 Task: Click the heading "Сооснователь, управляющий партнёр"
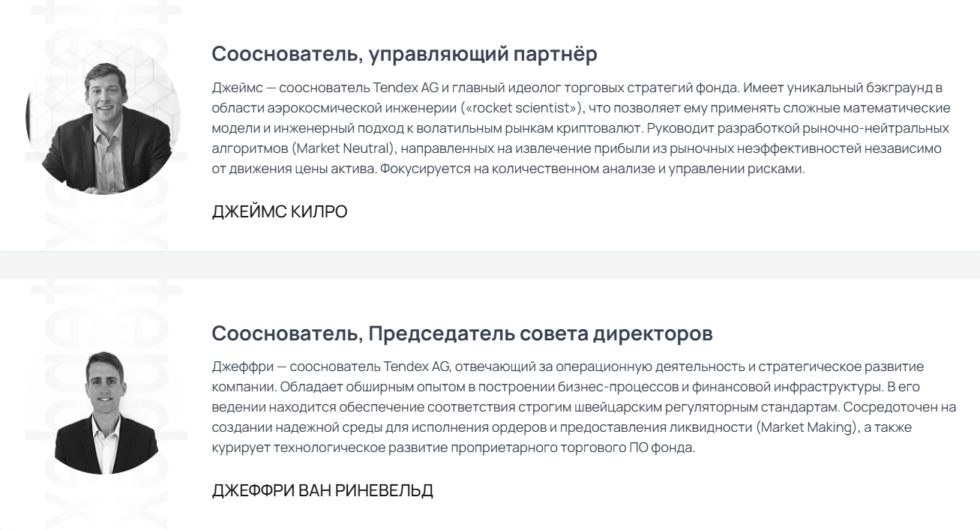point(404,54)
